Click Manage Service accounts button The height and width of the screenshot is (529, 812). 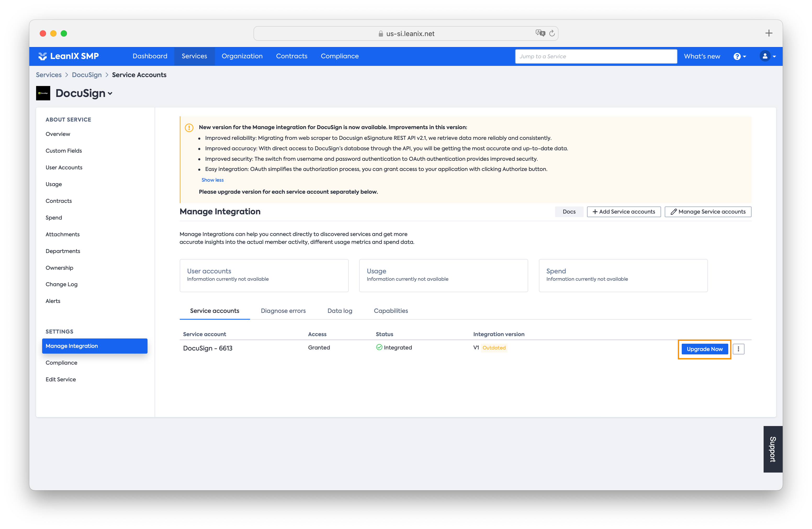coord(708,212)
